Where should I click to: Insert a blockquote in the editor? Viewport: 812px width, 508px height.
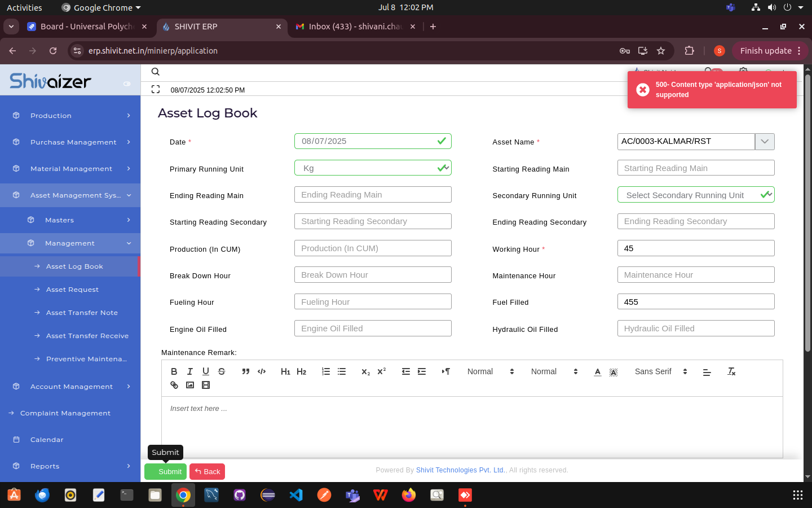coord(246,371)
